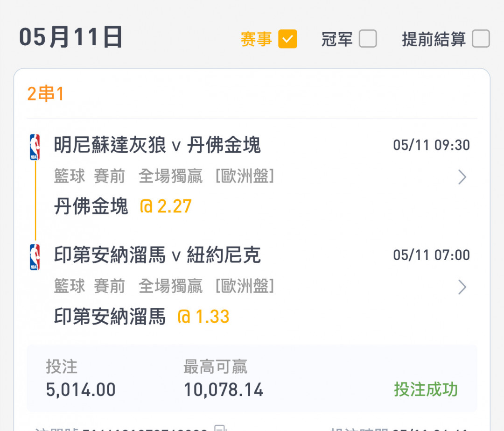This screenshot has height=431, width=504.
Task: Expand the 明尼蘇達灰狼 v 丹佛金塊 bet details chevron
Action: (x=462, y=177)
